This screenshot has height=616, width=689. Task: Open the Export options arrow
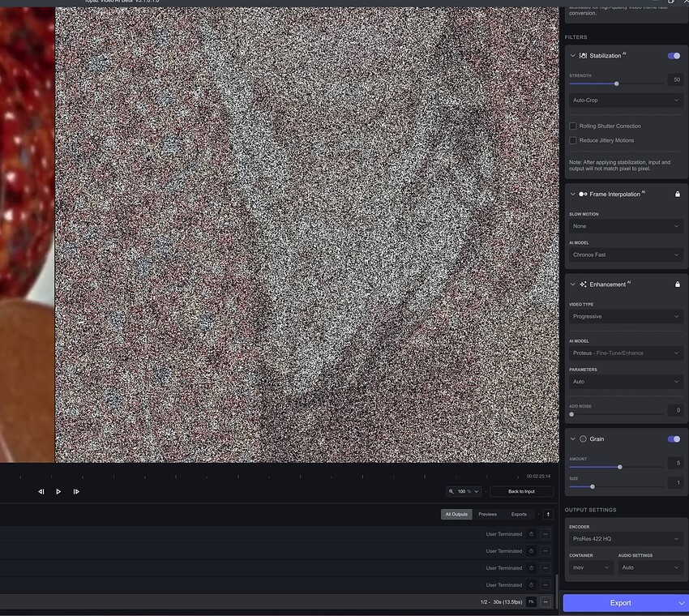pyautogui.click(x=682, y=603)
